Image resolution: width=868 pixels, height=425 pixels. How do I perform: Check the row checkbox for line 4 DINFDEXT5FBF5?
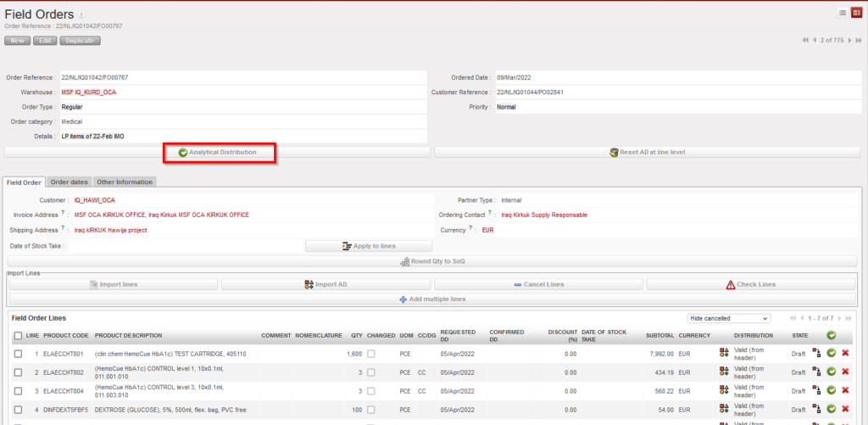(x=18, y=410)
